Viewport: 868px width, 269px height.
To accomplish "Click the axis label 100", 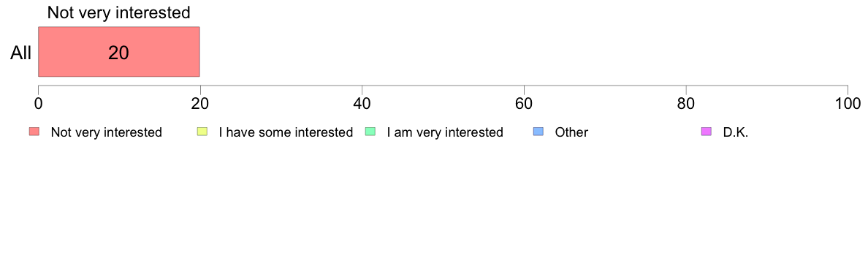I will point(848,104).
